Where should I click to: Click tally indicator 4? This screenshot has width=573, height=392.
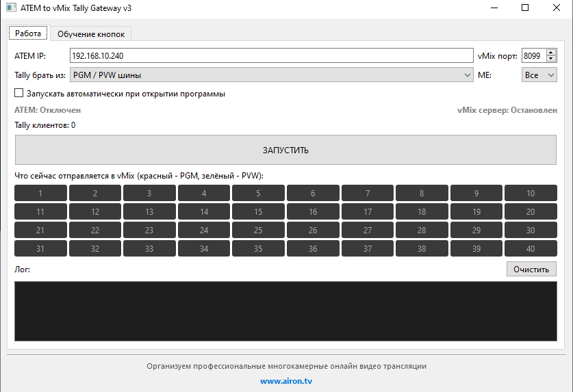pos(204,193)
